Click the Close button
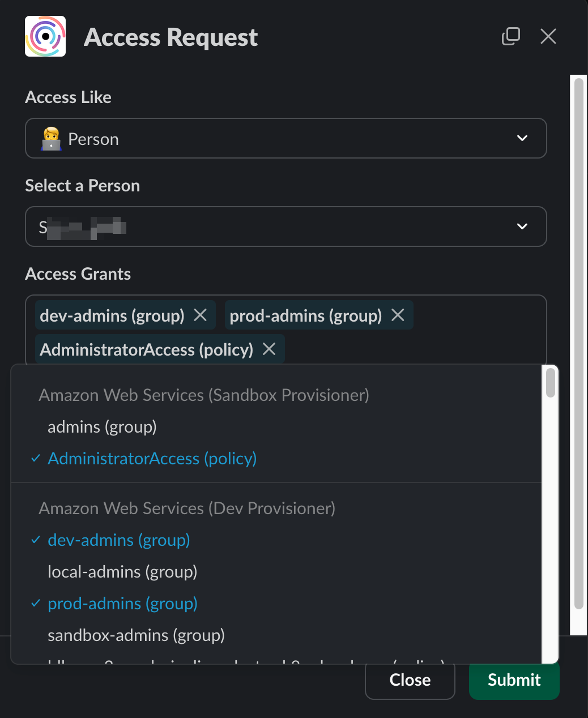588x718 pixels. (x=410, y=680)
